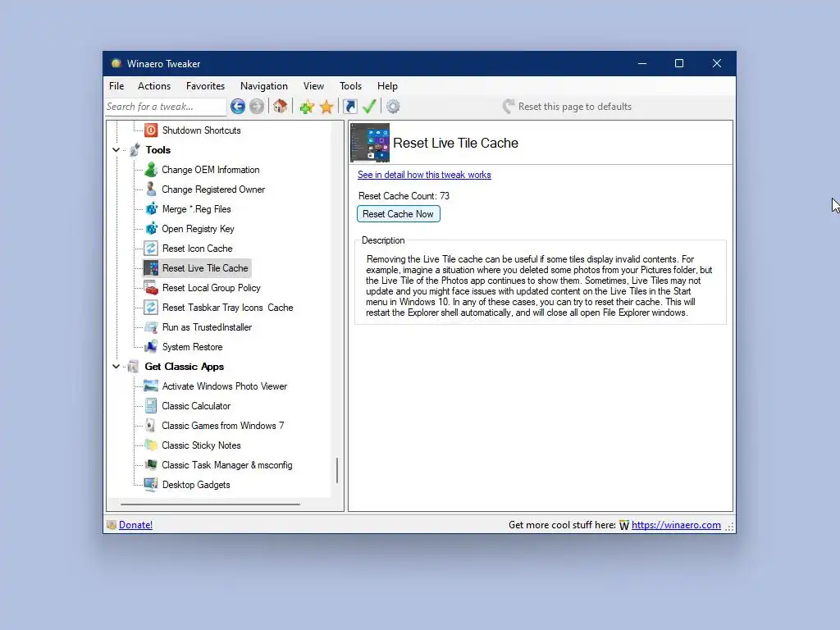This screenshot has width=840, height=630.
Task: Click the Merge *.Reg Files icon
Action: pyautogui.click(x=151, y=209)
